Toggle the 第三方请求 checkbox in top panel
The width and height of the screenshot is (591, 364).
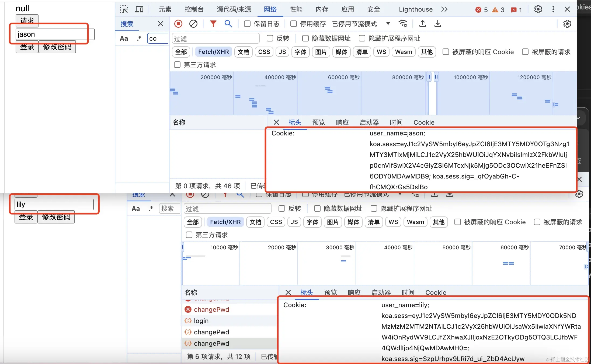click(177, 65)
